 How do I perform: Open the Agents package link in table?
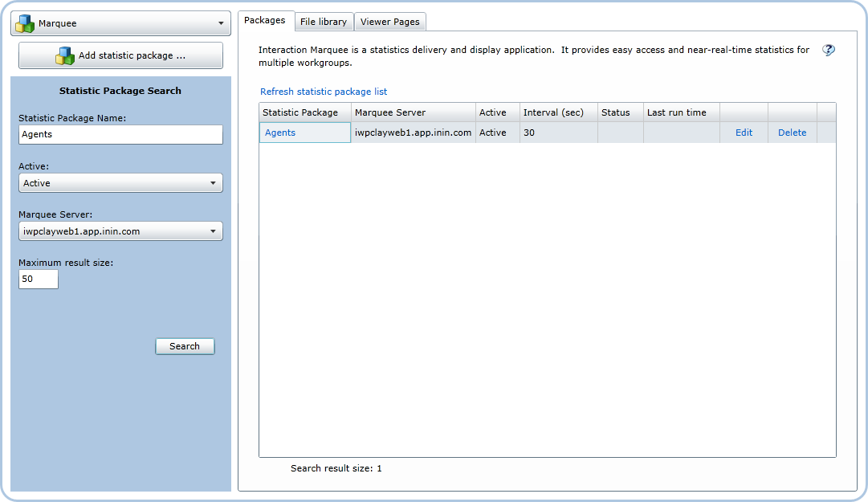tap(280, 133)
